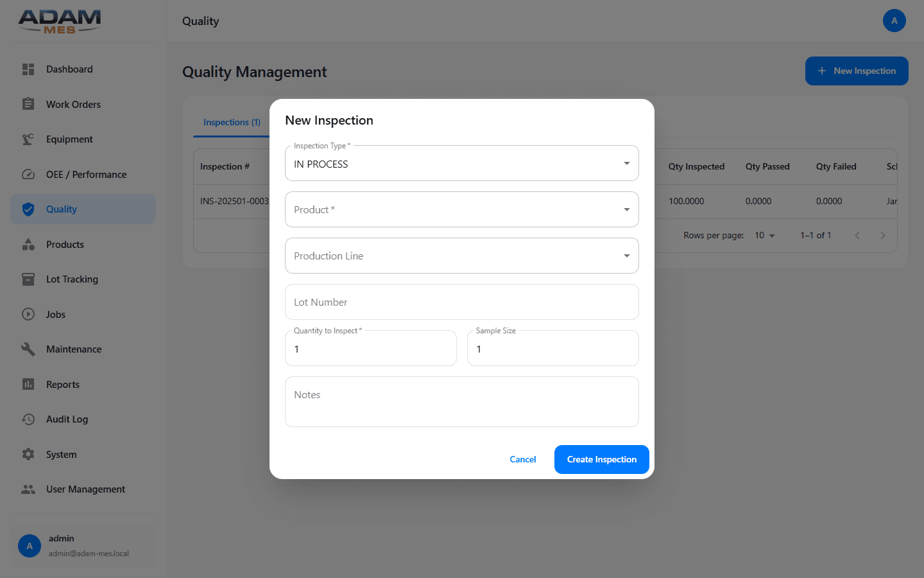
Task: Select the Audit Log history icon
Action: point(28,419)
